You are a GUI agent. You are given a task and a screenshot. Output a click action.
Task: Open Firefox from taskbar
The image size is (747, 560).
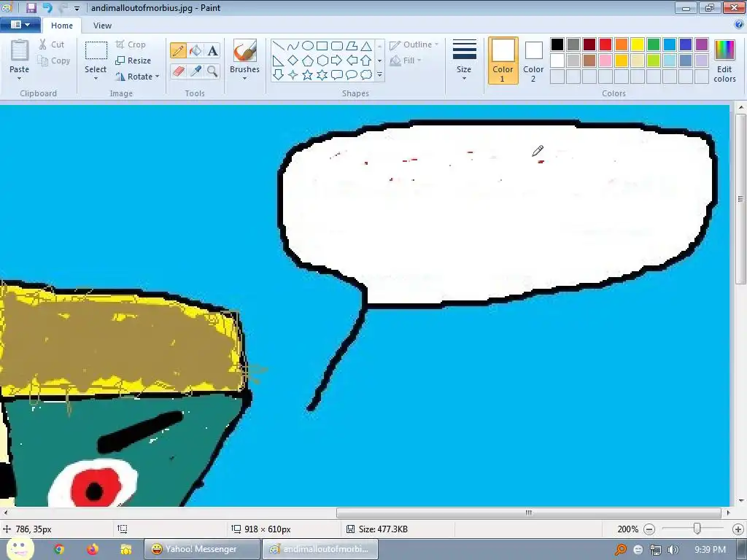(x=93, y=549)
